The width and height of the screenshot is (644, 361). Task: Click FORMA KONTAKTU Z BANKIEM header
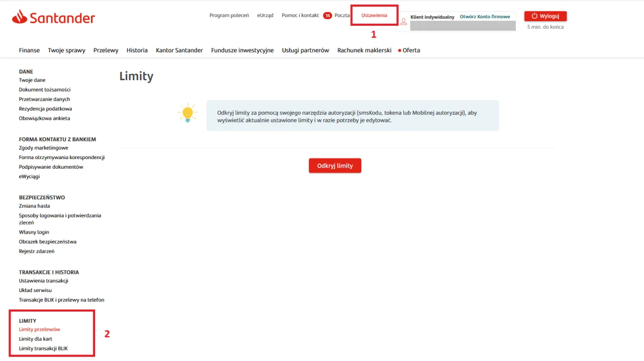(x=57, y=139)
